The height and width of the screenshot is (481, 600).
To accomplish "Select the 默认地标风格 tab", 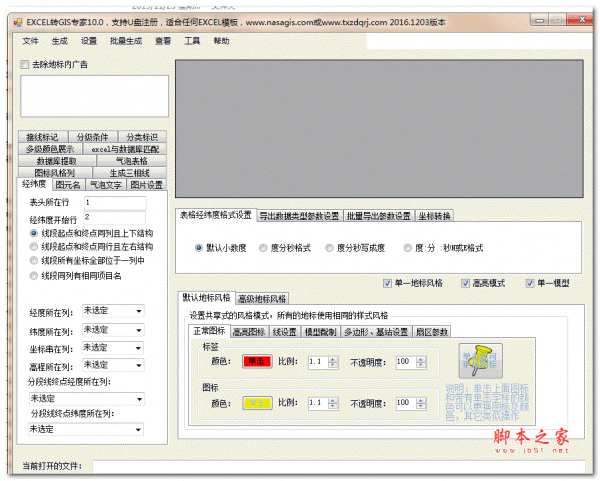I will tap(207, 298).
